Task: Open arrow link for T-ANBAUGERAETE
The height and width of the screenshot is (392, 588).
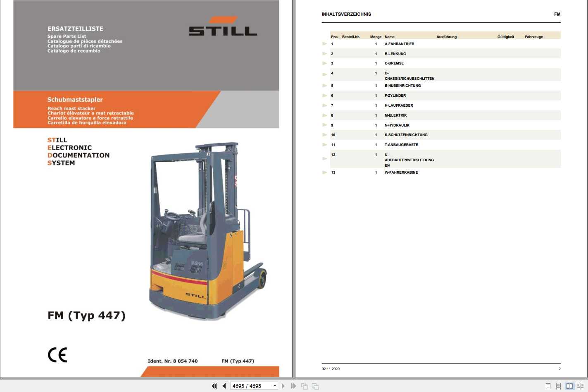Action: (x=325, y=145)
